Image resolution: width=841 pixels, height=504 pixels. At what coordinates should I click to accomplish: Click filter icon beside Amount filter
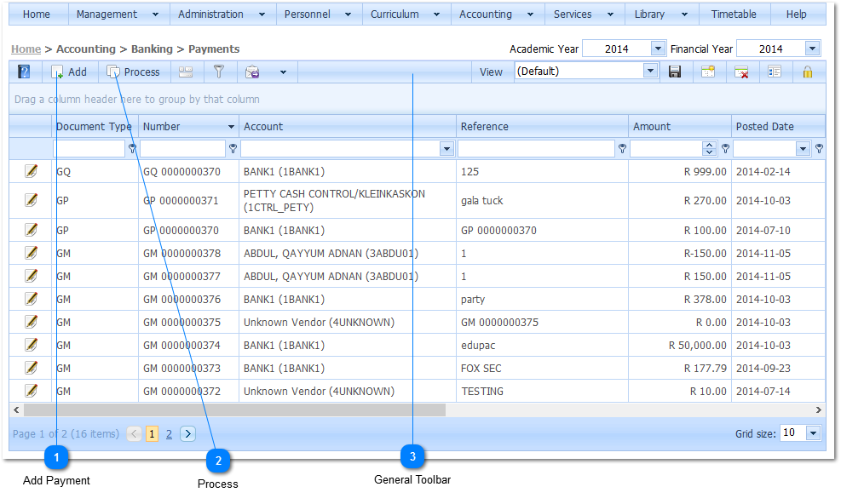pyautogui.click(x=725, y=148)
